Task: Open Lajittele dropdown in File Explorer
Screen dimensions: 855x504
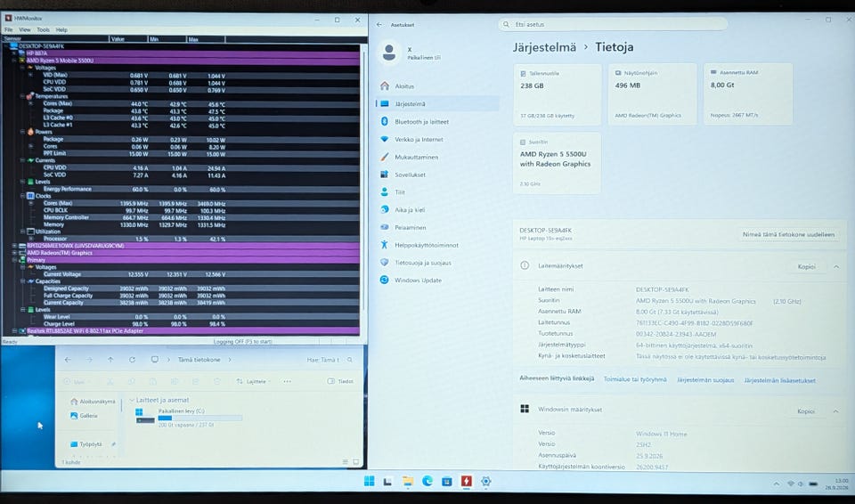Action: 254,381
